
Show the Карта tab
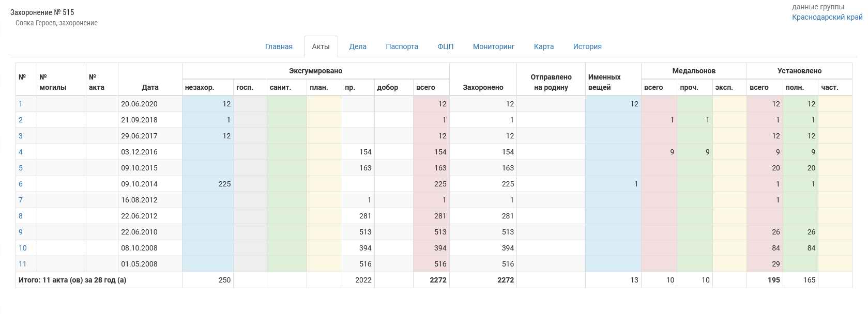(x=543, y=46)
